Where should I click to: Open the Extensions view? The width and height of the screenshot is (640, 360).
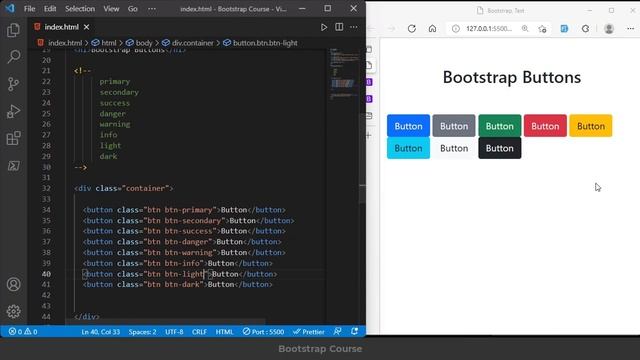click(13, 138)
